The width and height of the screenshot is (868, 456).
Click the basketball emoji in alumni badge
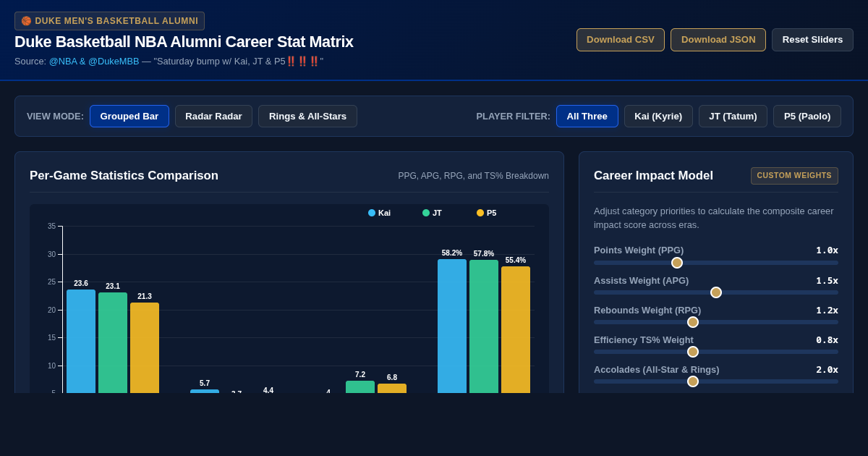click(26, 21)
